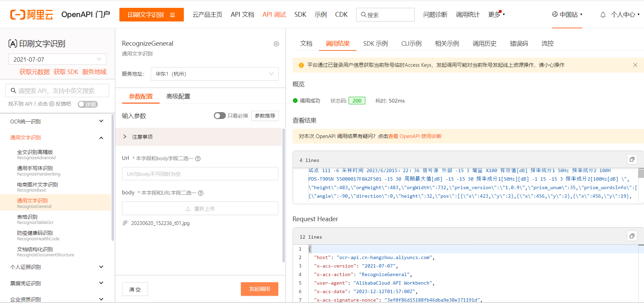The height and width of the screenshot is (303, 644).
Task: Click the help icon beside body field label
Action: 201,193
